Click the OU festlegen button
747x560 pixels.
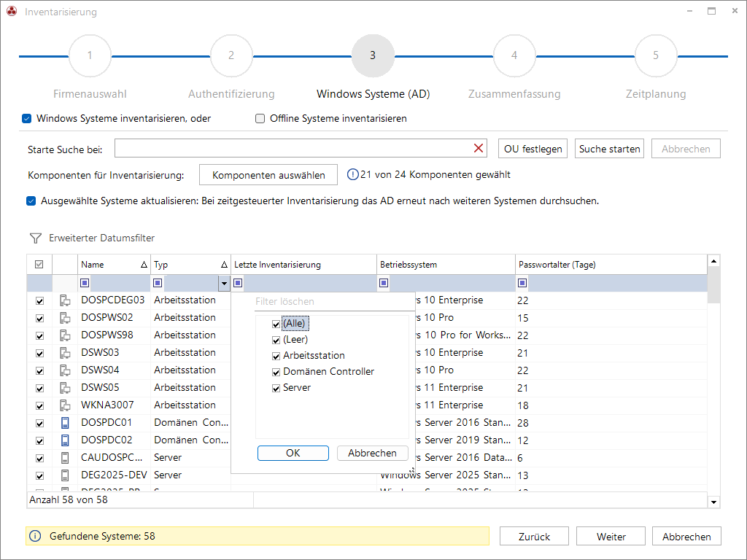point(533,149)
